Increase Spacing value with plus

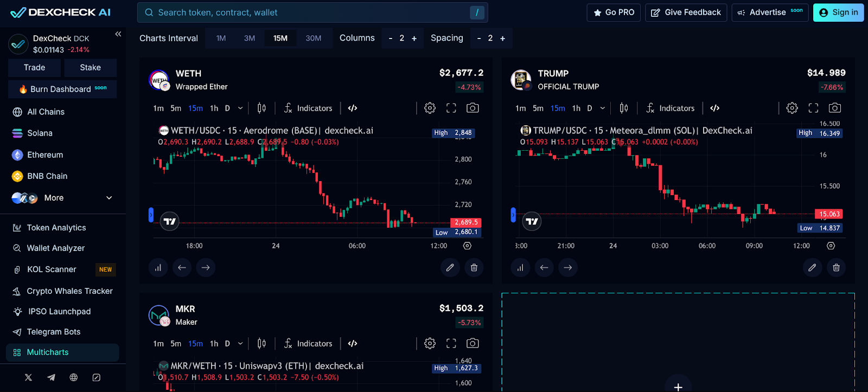coord(502,38)
